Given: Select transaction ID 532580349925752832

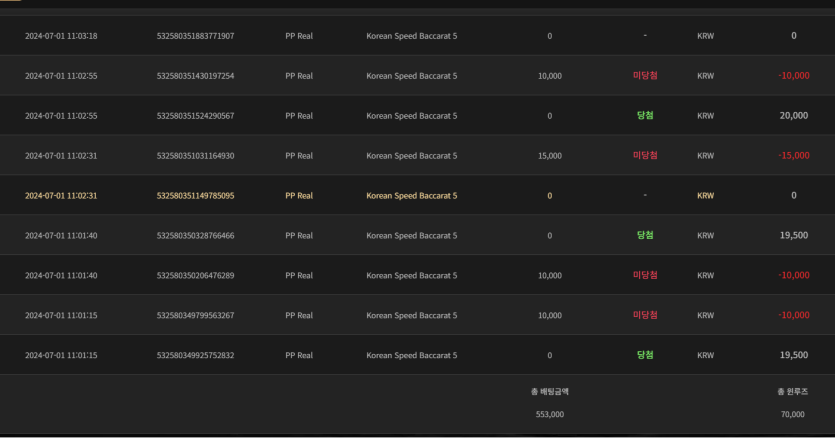Looking at the screenshot, I should tap(195, 355).
